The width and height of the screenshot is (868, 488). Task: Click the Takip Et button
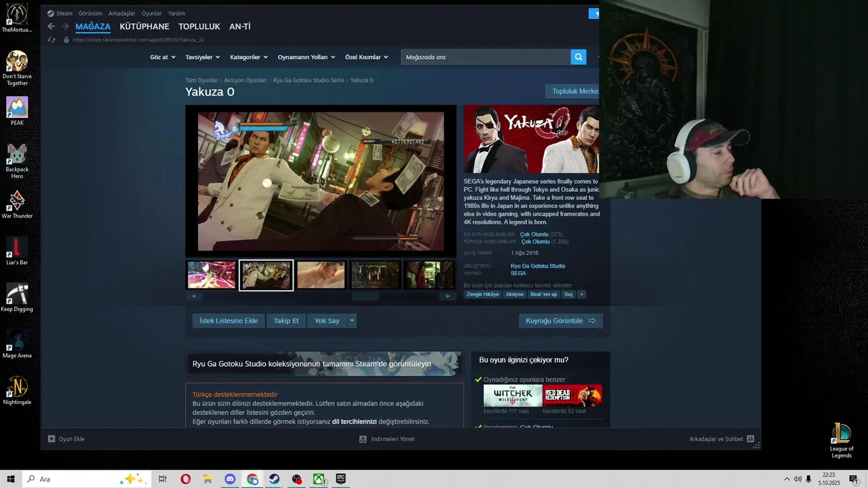(286, 321)
